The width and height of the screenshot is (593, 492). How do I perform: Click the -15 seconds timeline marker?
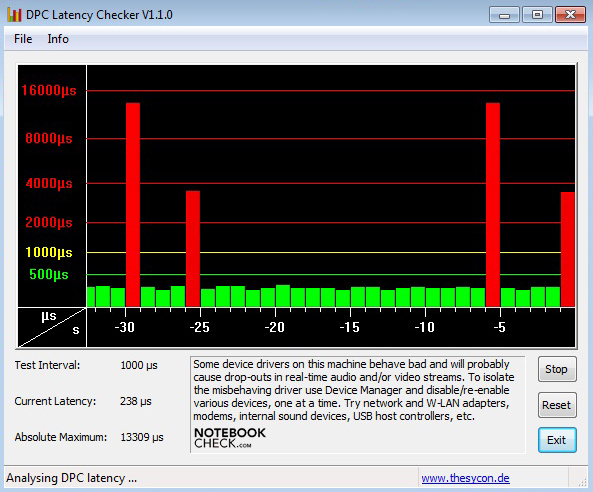(x=349, y=327)
